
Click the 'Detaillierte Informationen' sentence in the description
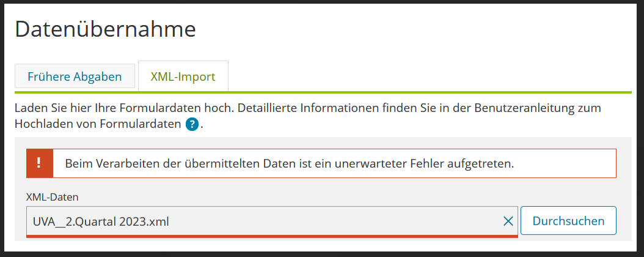(x=419, y=108)
